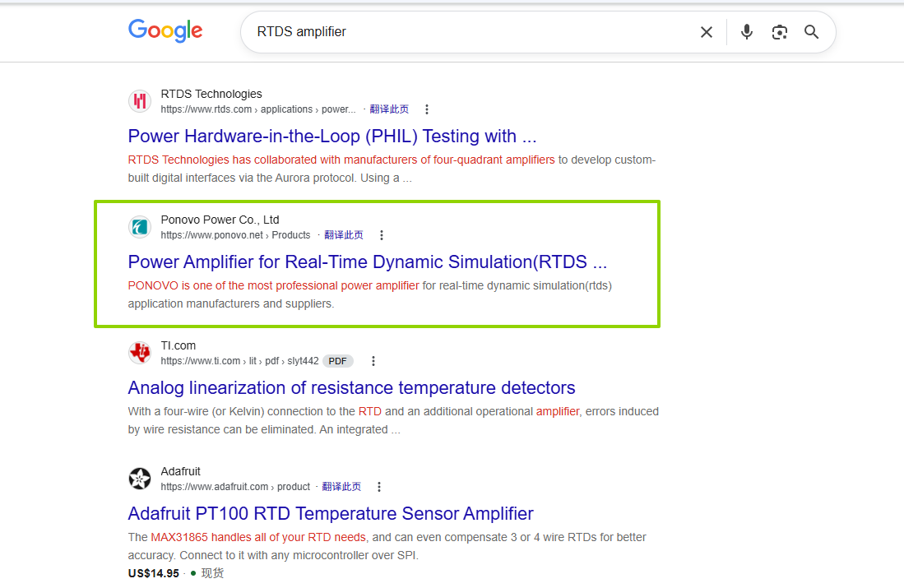Open Google Lens image search icon
Image resolution: width=904 pixels, height=588 pixels.
coord(780,32)
